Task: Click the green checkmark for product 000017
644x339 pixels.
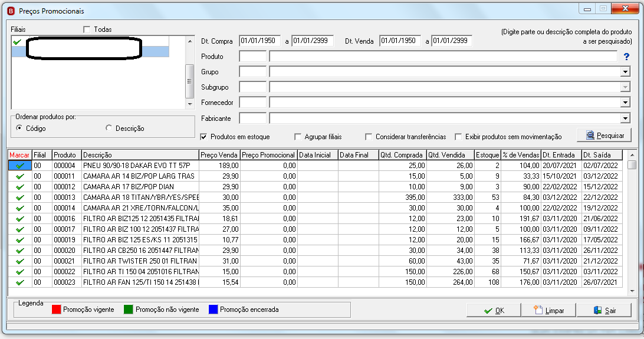Action: coord(20,229)
